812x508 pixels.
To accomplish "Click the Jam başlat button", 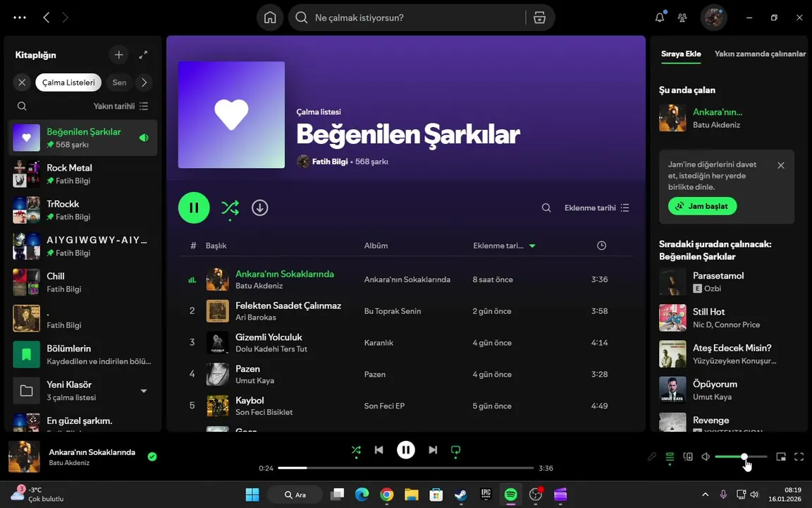I will pyautogui.click(x=702, y=206).
